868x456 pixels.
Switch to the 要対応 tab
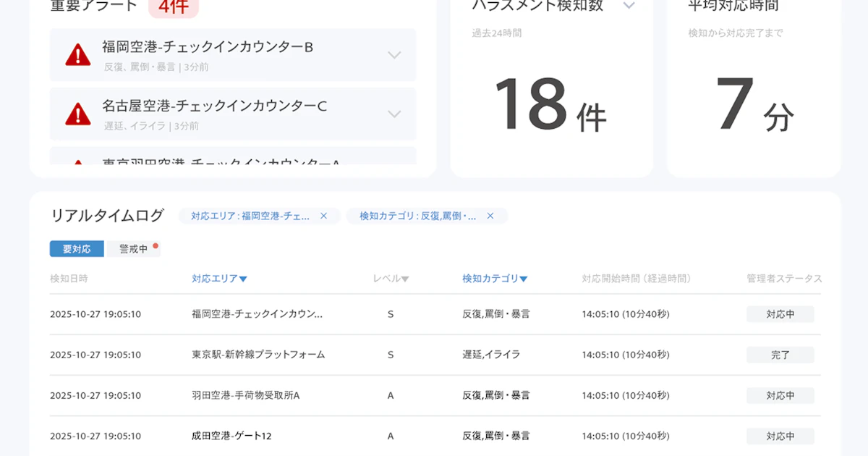[x=76, y=248]
